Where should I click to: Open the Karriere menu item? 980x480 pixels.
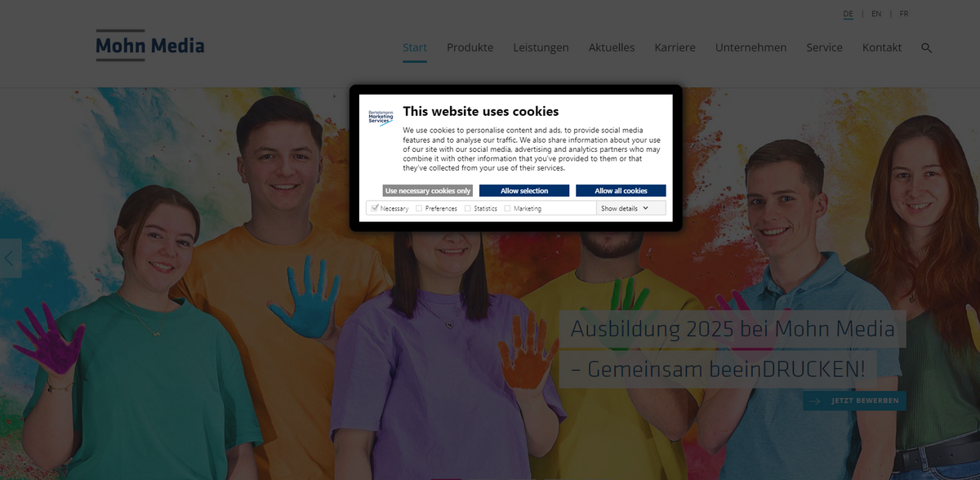[675, 47]
